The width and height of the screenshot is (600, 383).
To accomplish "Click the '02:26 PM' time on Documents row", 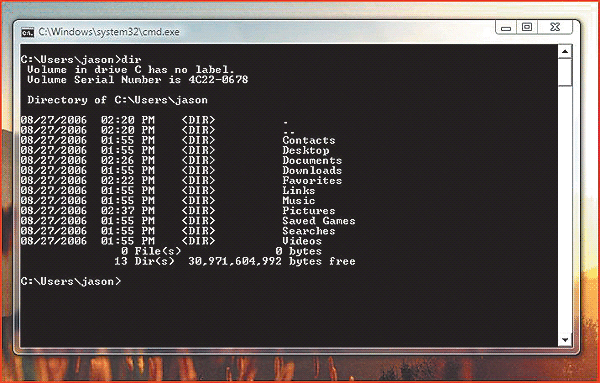I will pos(128,160).
